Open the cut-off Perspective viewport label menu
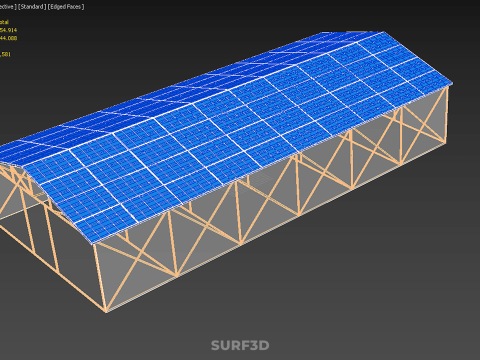 pyautogui.click(x=8, y=7)
